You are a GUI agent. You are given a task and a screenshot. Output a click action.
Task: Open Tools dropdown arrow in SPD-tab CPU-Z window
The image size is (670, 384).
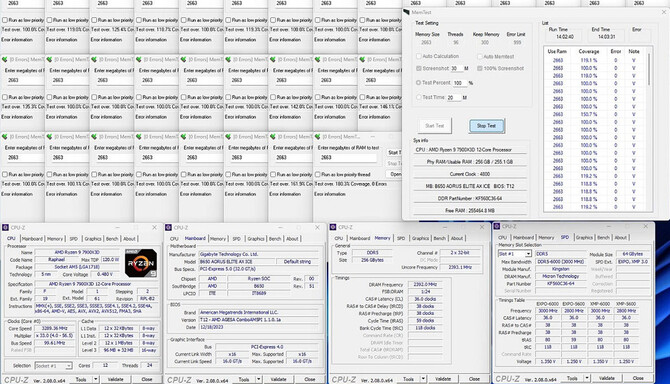pos(587,378)
